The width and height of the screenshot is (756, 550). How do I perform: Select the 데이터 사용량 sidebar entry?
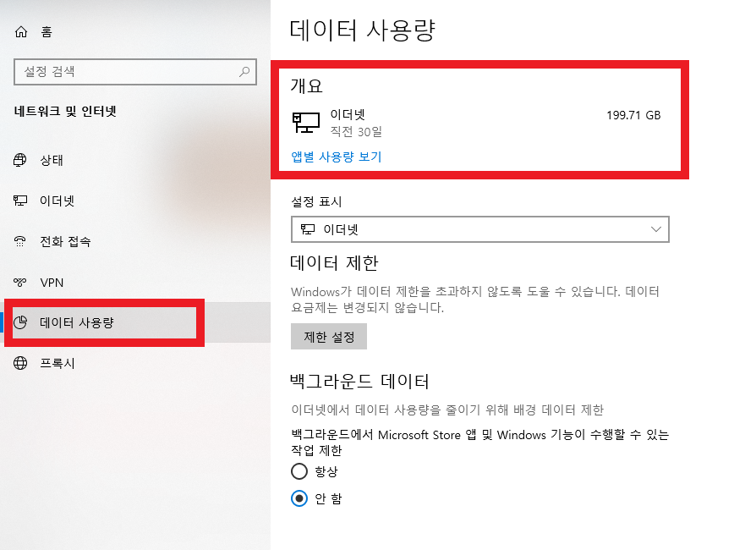135,322
